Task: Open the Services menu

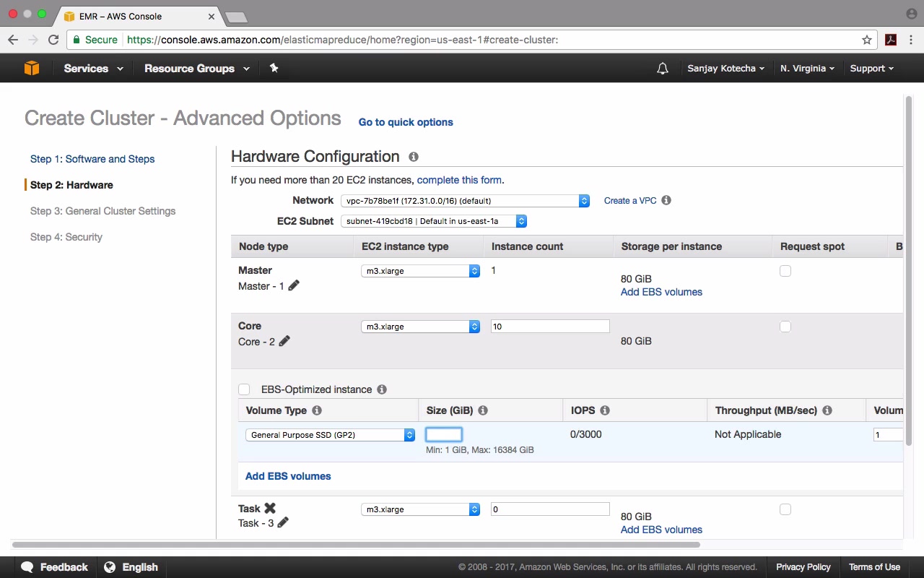Action: [93, 69]
